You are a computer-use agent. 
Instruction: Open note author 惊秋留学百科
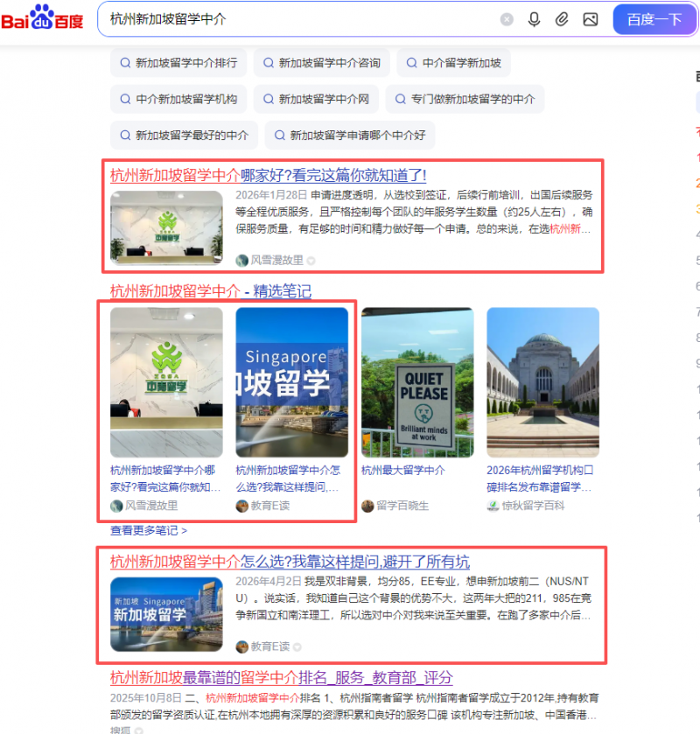pyautogui.click(x=533, y=506)
